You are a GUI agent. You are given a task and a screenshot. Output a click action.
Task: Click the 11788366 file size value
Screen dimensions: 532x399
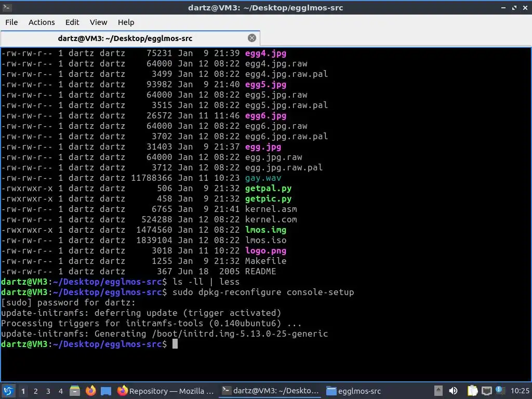coord(151,178)
